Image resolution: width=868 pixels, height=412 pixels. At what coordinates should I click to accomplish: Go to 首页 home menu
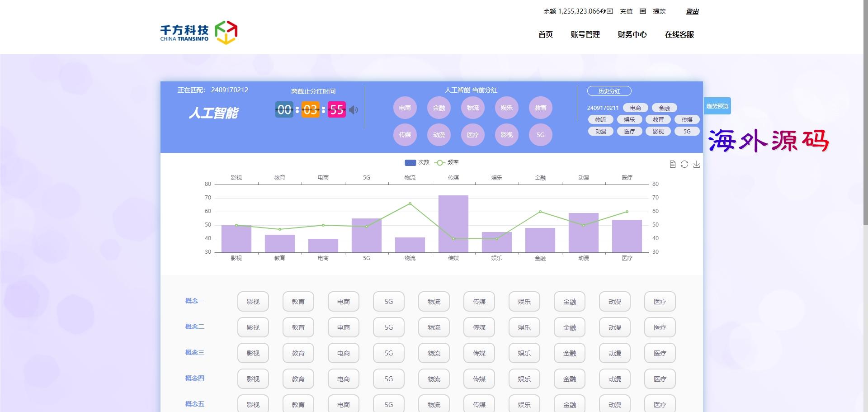point(546,35)
